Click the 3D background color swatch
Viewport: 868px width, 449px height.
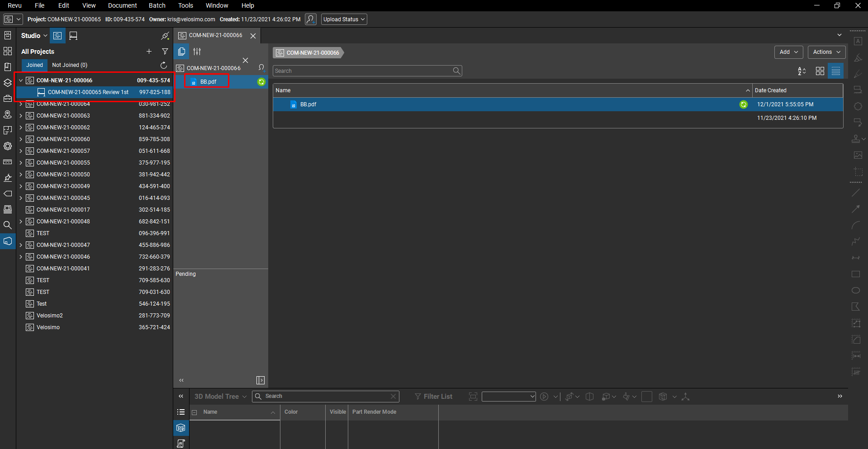point(647,397)
